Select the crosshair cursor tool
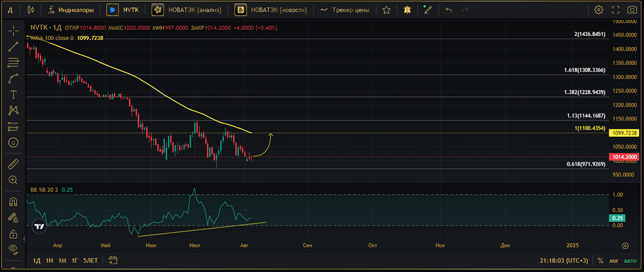The height and width of the screenshot is (272, 644). coord(14,31)
